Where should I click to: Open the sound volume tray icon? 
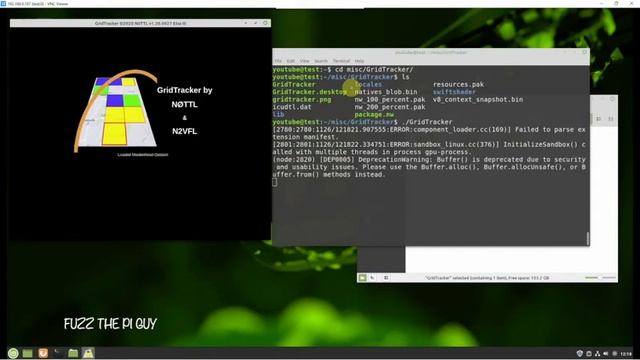(606, 353)
